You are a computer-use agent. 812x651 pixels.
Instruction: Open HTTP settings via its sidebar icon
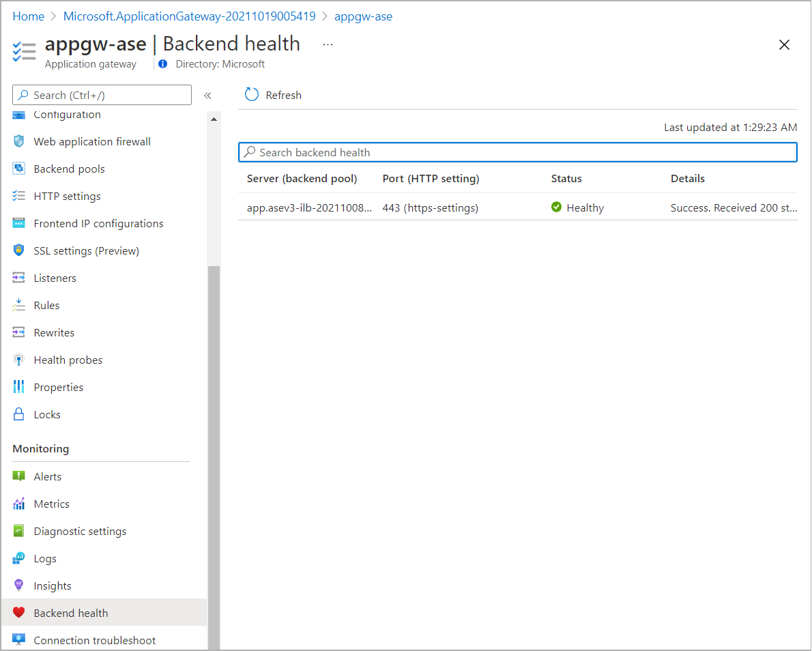coord(18,196)
